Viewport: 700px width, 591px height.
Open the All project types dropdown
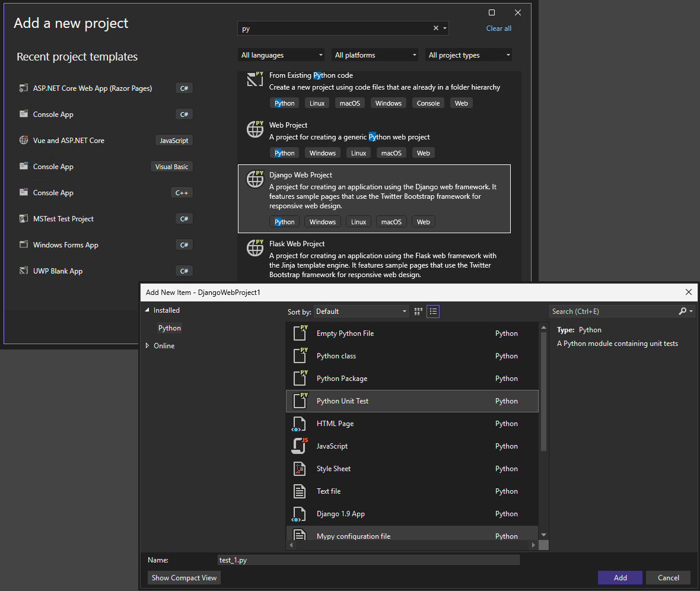[x=468, y=54]
